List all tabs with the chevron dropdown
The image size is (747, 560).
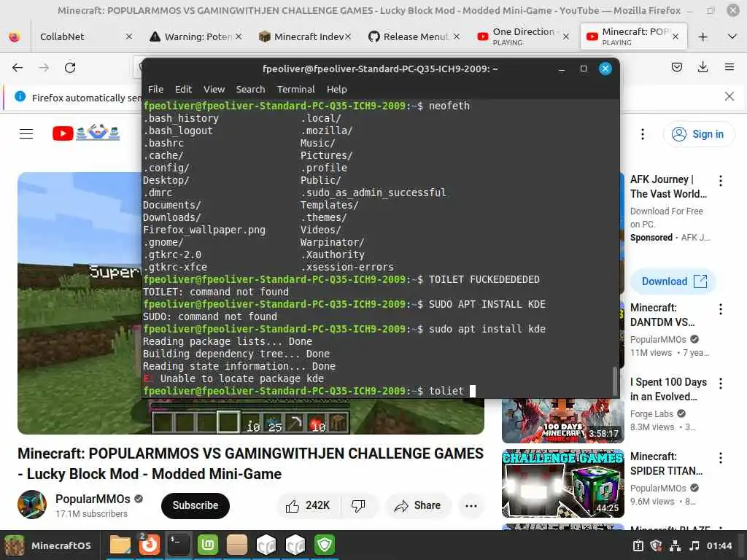pyautogui.click(x=732, y=36)
